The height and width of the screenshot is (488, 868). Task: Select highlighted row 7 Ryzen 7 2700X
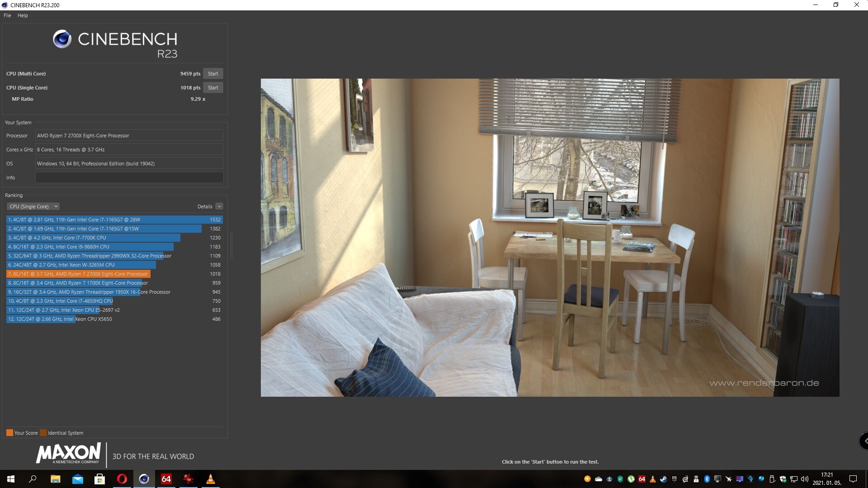click(x=114, y=274)
